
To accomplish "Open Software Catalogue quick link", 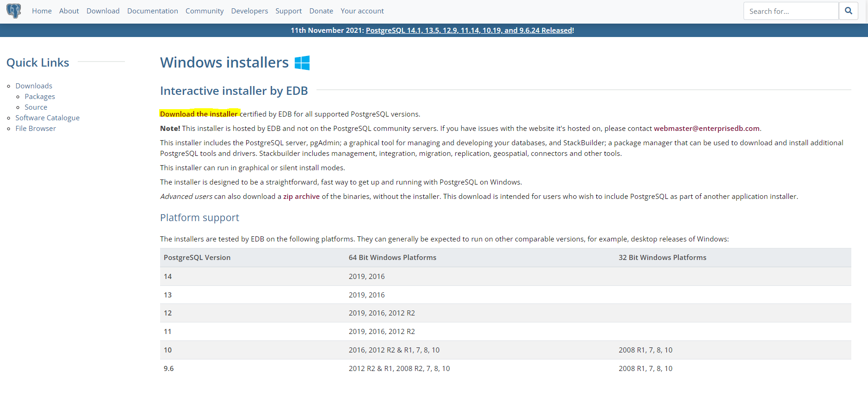I will point(48,117).
